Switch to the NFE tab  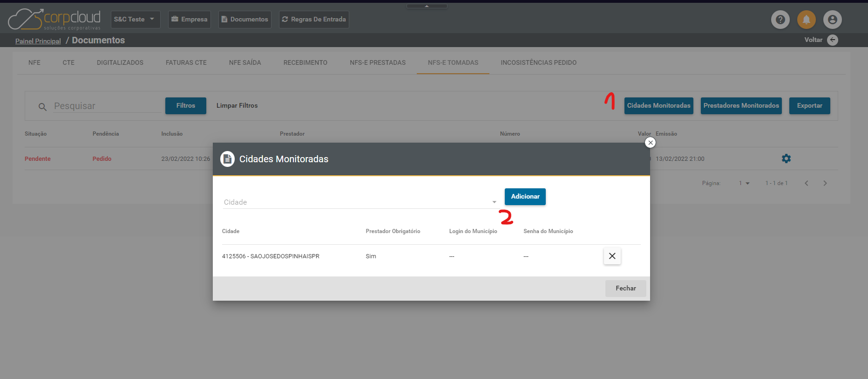click(x=34, y=62)
